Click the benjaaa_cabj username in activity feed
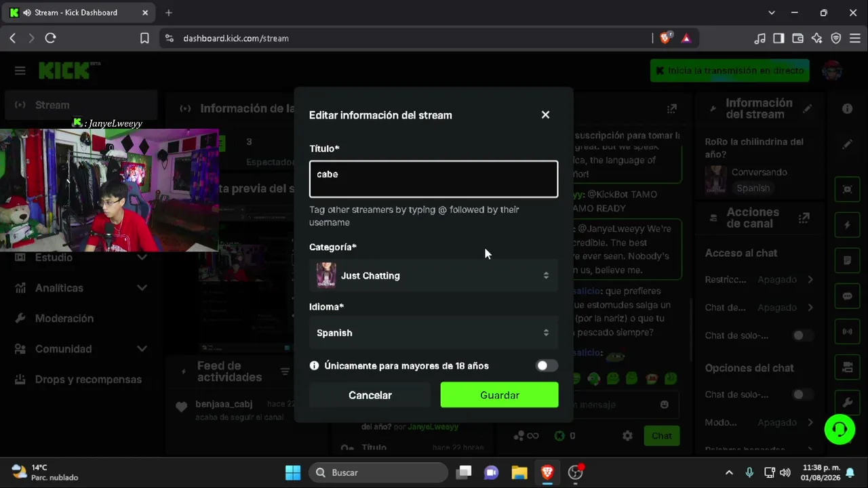The image size is (868, 488). pos(224,404)
